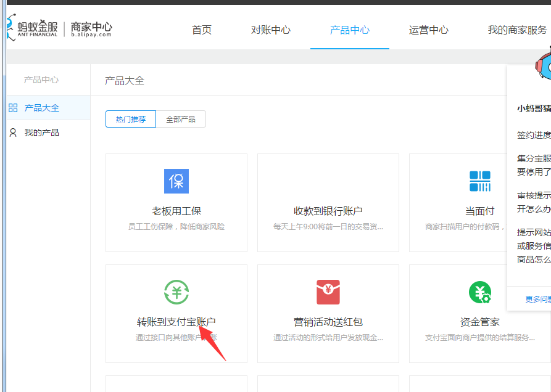Click the red envelope 营销活动送红包 icon

click(328, 292)
